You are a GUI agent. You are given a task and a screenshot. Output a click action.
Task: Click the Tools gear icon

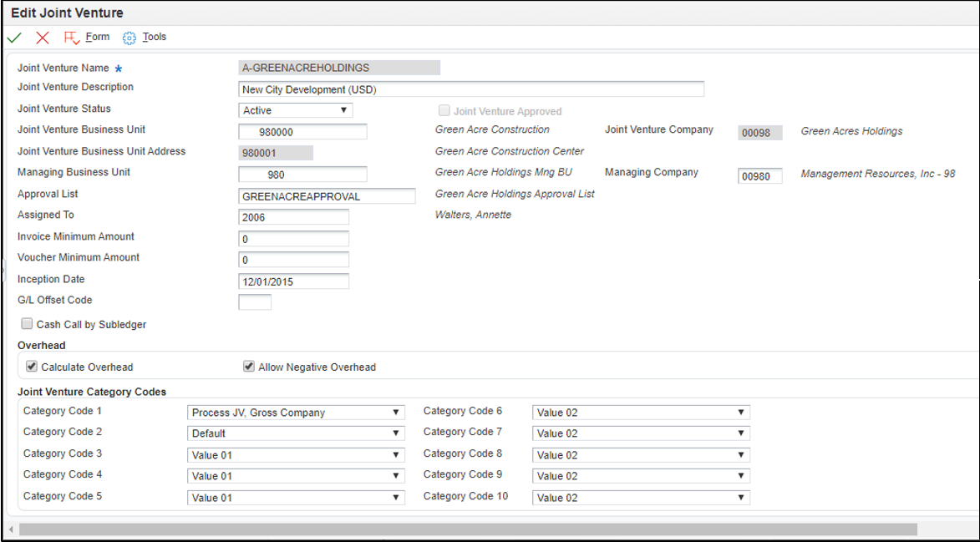pos(129,38)
